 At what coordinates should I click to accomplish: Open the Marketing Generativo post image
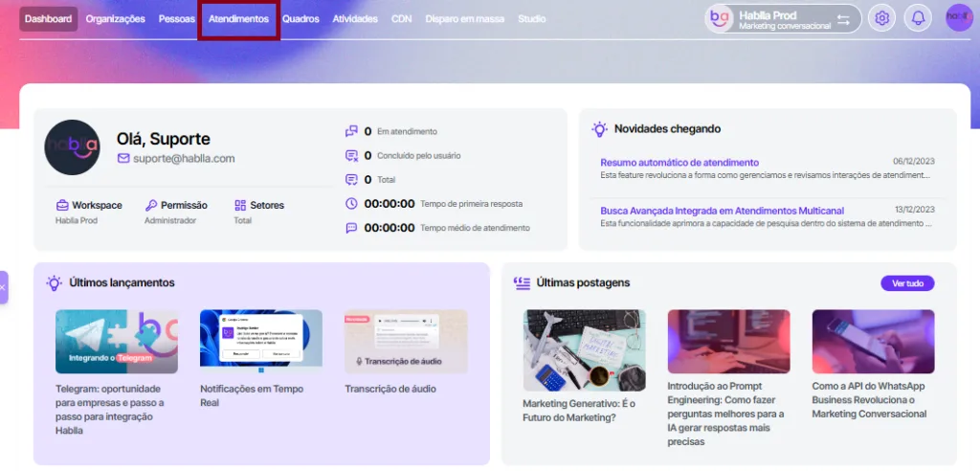point(584,349)
